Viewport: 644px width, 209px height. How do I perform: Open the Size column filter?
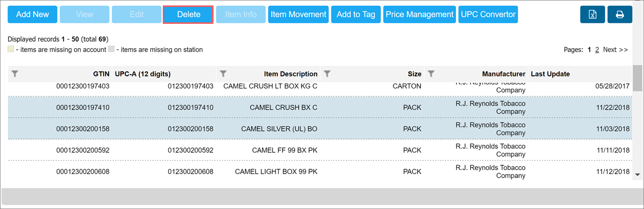pyautogui.click(x=327, y=74)
